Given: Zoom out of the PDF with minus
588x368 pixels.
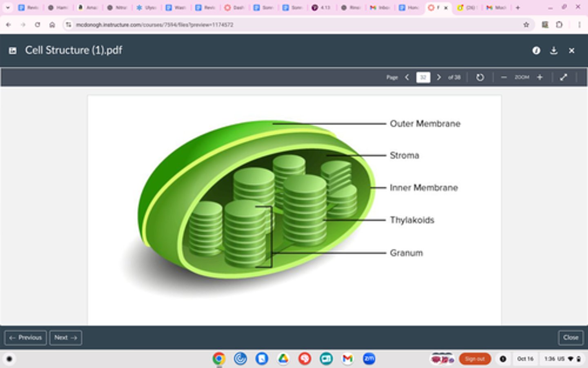Looking at the screenshot, I should tap(504, 77).
